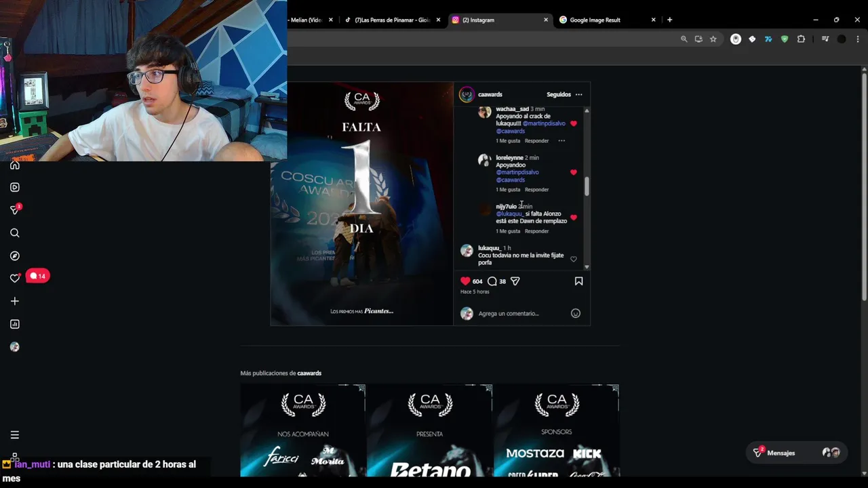Open the Chrome three-dot menu

[x=857, y=39]
